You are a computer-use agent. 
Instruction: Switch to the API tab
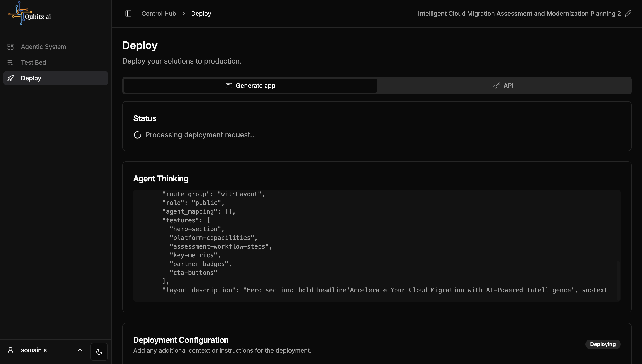click(x=504, y=86)
